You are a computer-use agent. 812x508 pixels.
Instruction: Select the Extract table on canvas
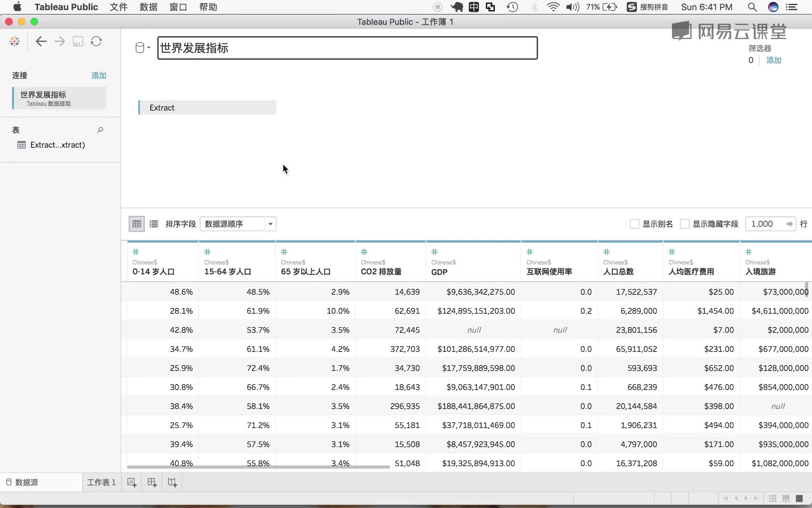[207, 108]
